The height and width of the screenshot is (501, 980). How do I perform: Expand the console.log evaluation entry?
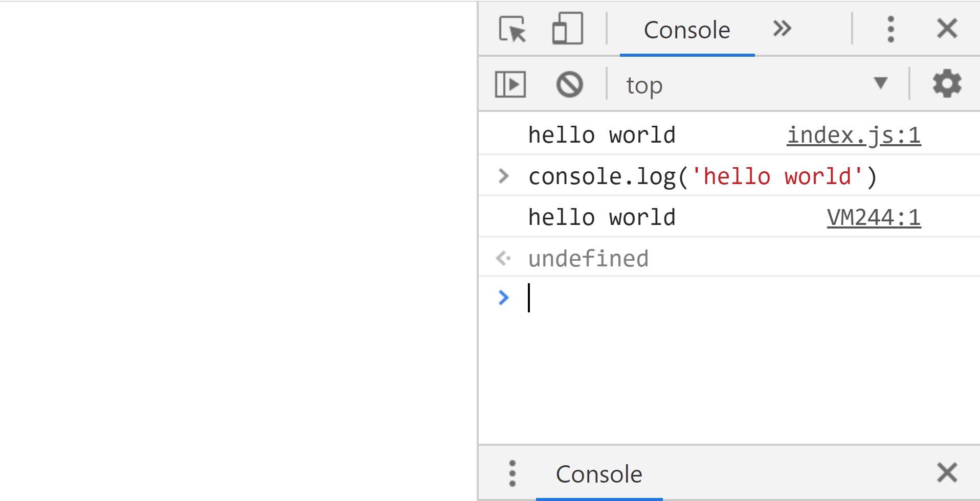point(503,175)
